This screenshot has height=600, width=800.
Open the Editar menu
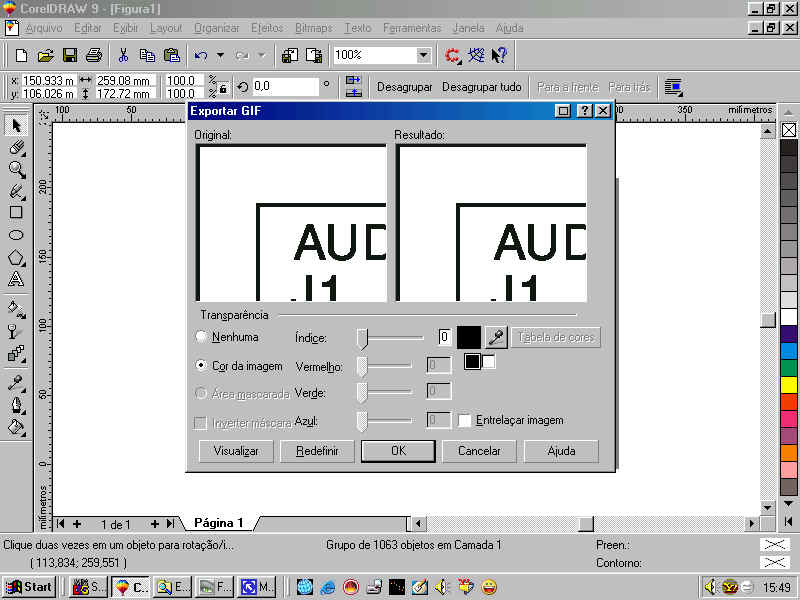click(88, 28)
